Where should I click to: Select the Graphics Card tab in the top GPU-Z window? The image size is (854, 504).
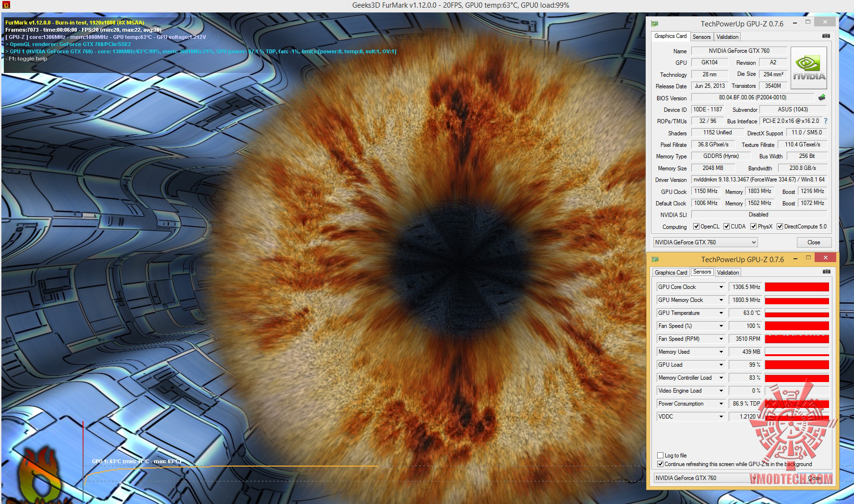pos(670,36)
